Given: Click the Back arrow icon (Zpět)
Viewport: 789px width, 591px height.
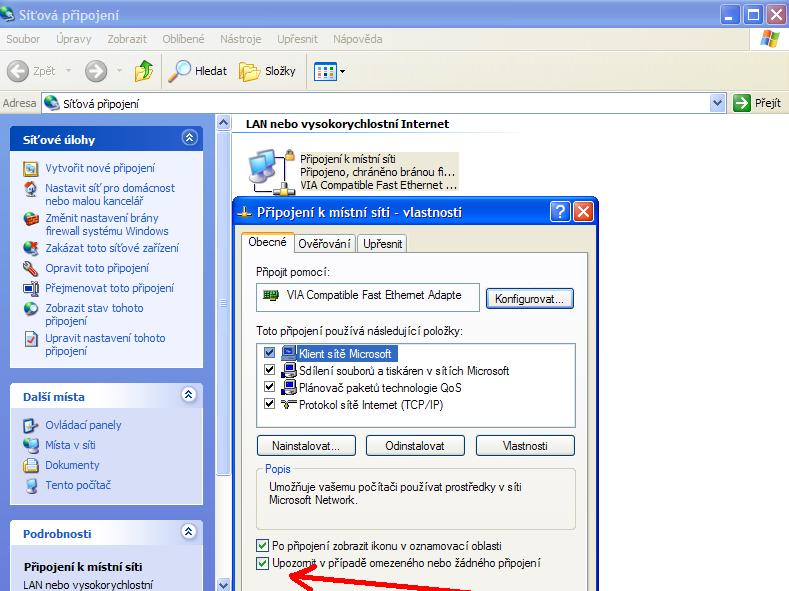Looking at the screenshot, I should 18,71.
